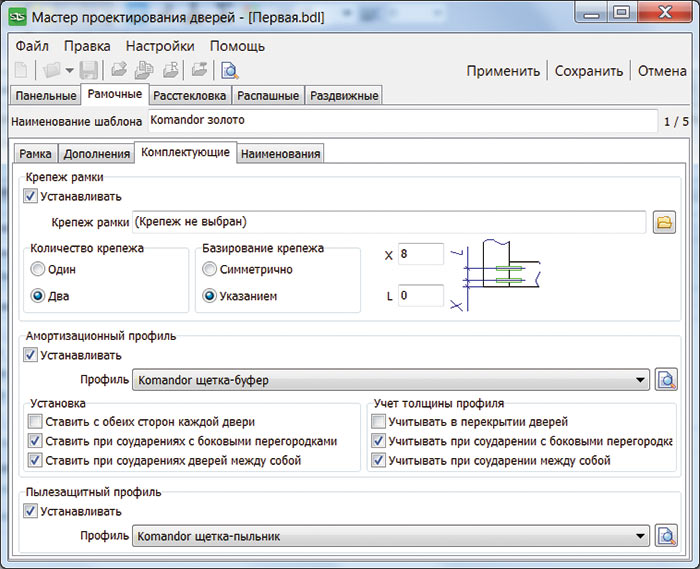Viewport: 700px width, 569px height.
Task: Enable Ставить с обеих сторон каждой двери
Action: pos(37,422)
